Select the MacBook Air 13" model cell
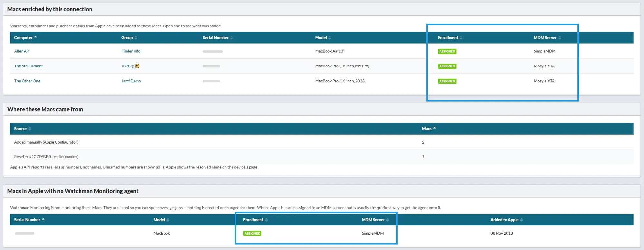This screenshot has height=250, width=644. (330, 51)
